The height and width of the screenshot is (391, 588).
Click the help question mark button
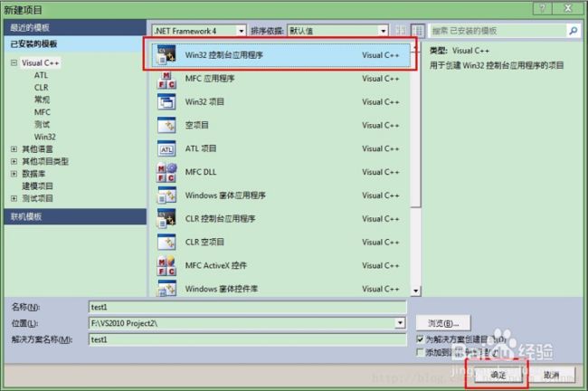[542, 8]
